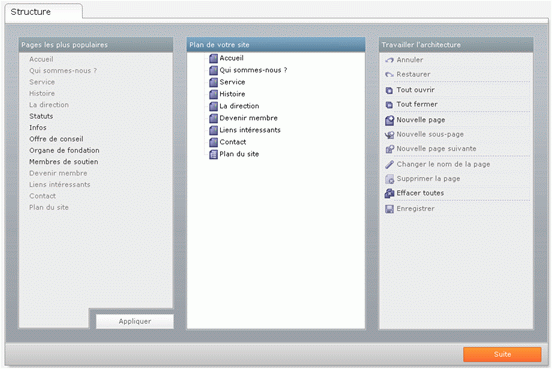Click the pencil icon for Changer le nom
The image size is (552, 369).
click(389, 164)
